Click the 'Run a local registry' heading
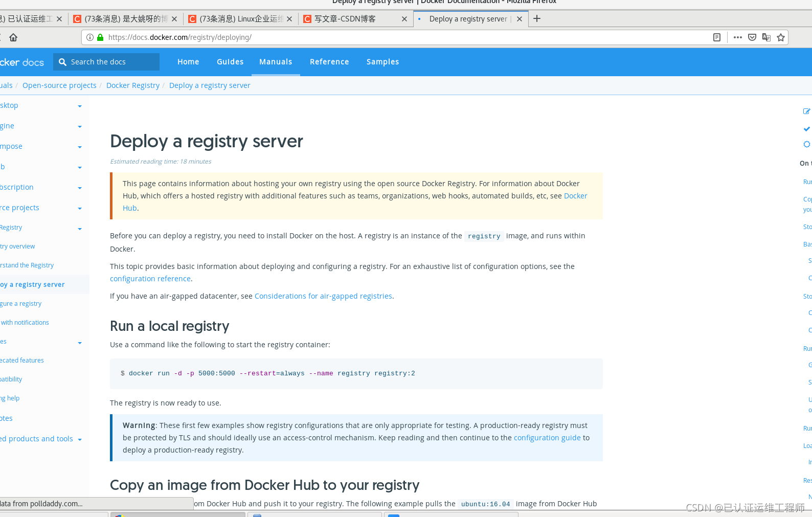The height and width of the screenshot is (517, 812). click(x=170, y=326)
